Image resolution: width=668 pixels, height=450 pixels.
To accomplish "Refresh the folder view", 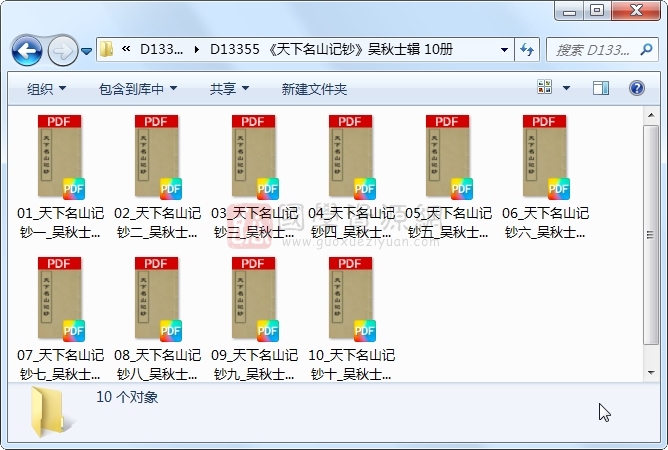I will (x=527, y=50).
